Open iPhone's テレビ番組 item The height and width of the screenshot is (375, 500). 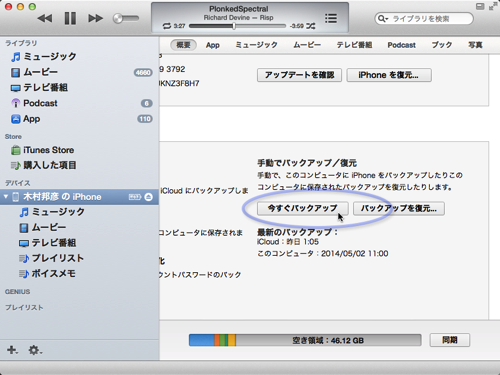pyautogui.click(x=79, y=243)
